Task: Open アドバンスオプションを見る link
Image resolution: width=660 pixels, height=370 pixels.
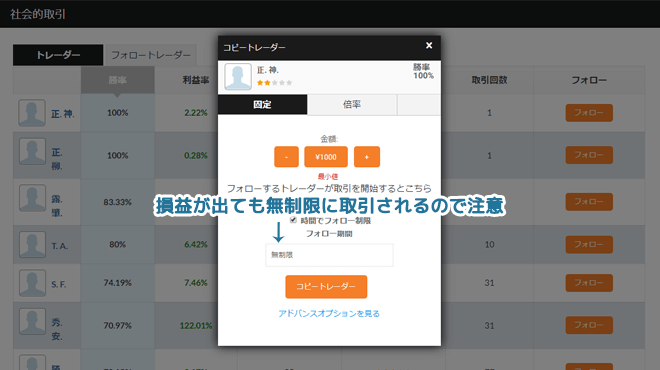Action: pos(329,314)
